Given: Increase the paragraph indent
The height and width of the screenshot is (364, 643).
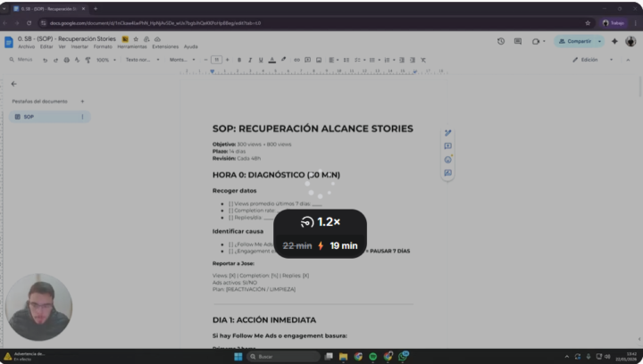Looking at the screenshot, I should click(413, 60).
